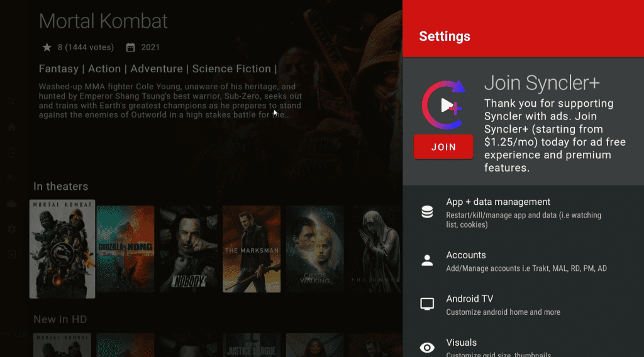The image size is (644, 357).
Task: Click the home icon in left sidebar
Action: pos(11,127)
